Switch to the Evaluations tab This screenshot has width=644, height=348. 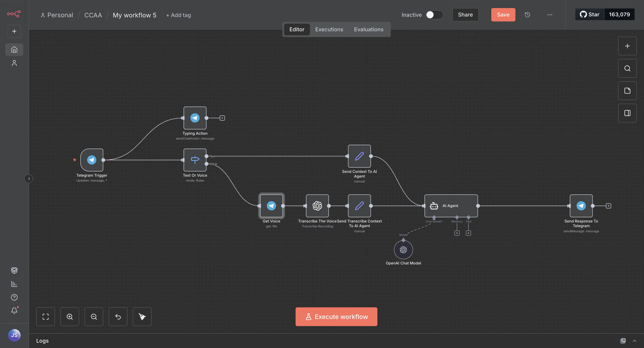point(369,29)
